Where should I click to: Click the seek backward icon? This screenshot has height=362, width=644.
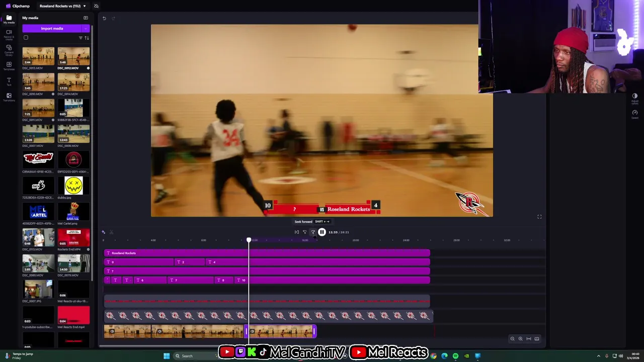[x=304, y=232]
